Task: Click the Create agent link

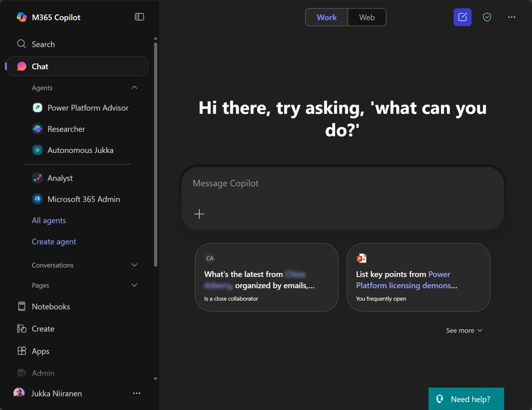Action: (54, 241)
